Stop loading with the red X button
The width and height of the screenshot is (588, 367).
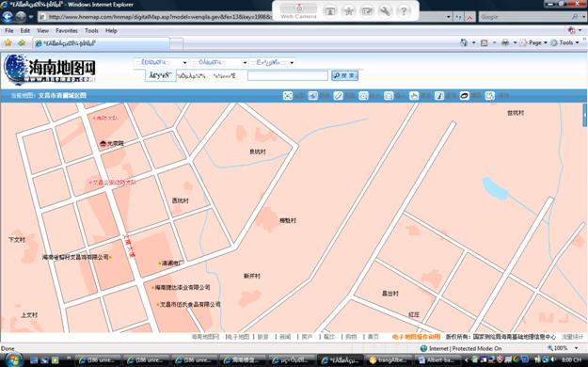tap(469, 17)
